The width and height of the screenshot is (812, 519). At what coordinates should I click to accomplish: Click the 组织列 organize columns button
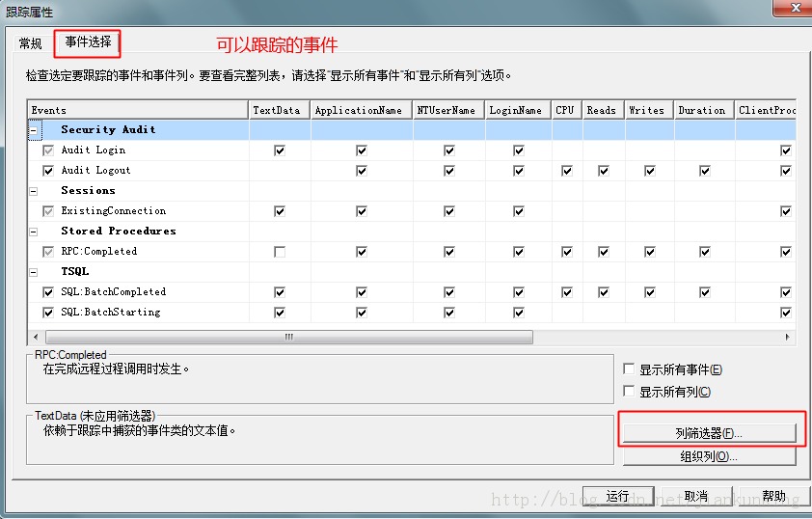(709, 456)
